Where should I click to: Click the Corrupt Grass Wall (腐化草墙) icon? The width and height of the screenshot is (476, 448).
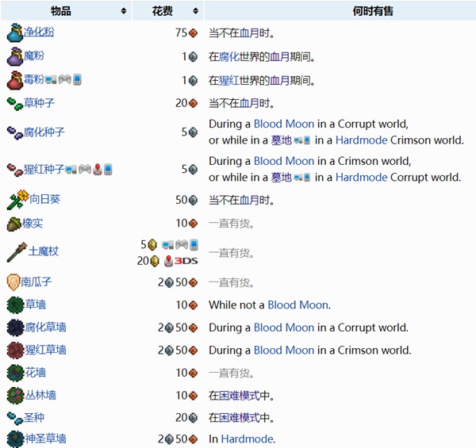[16, 327]
